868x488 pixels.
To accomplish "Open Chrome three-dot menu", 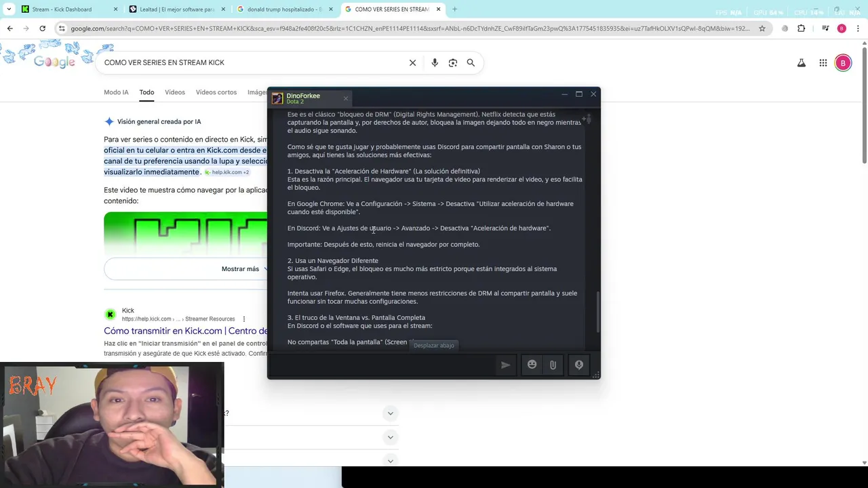I will pos(858,28).
